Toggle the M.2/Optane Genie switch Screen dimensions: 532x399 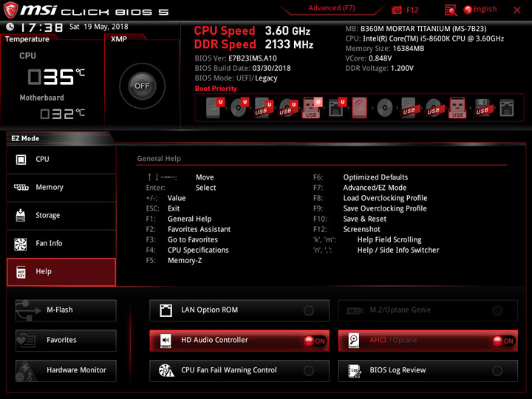pos(497,310)
